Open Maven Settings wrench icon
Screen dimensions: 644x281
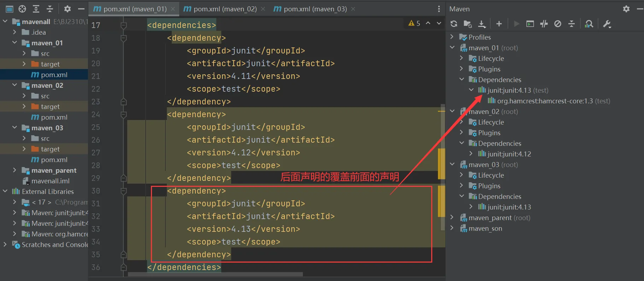pyautogui.click(x=607, y=24)
